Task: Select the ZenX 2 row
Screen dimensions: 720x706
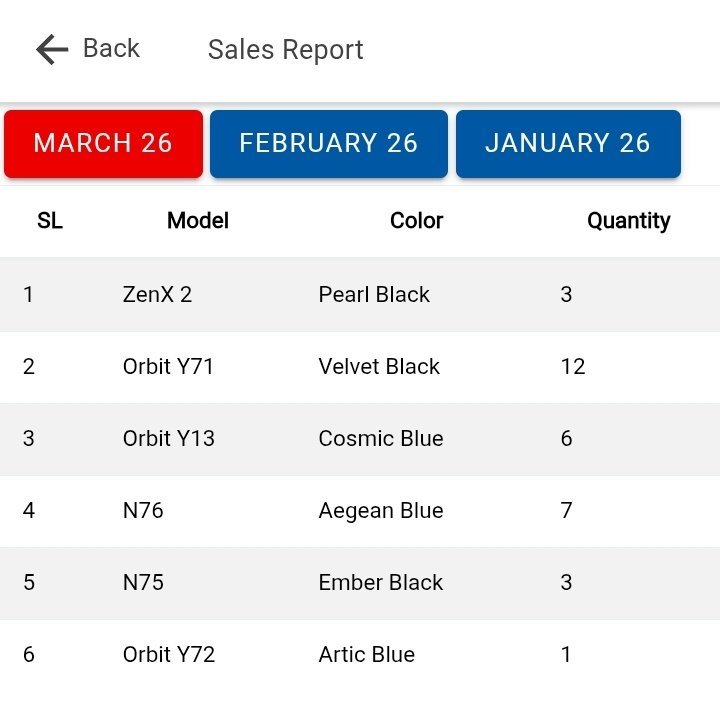Action: [157, 295]
